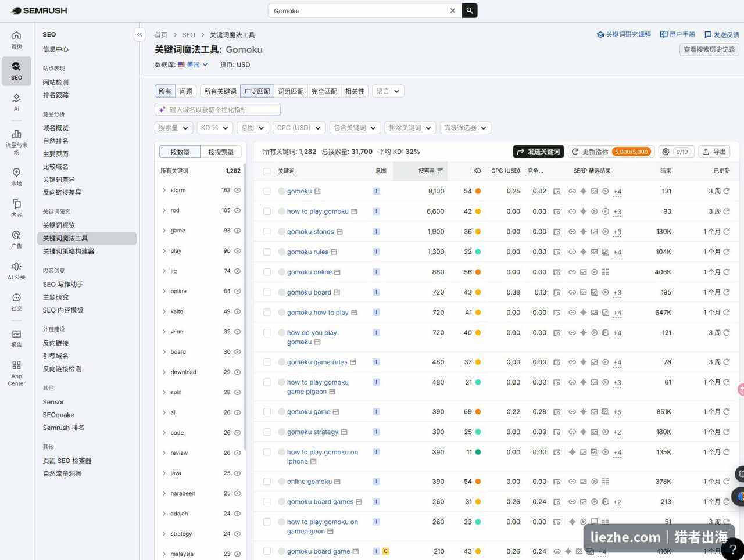
Task: Check the gomoku game rules row
Action: coord(267,362)
